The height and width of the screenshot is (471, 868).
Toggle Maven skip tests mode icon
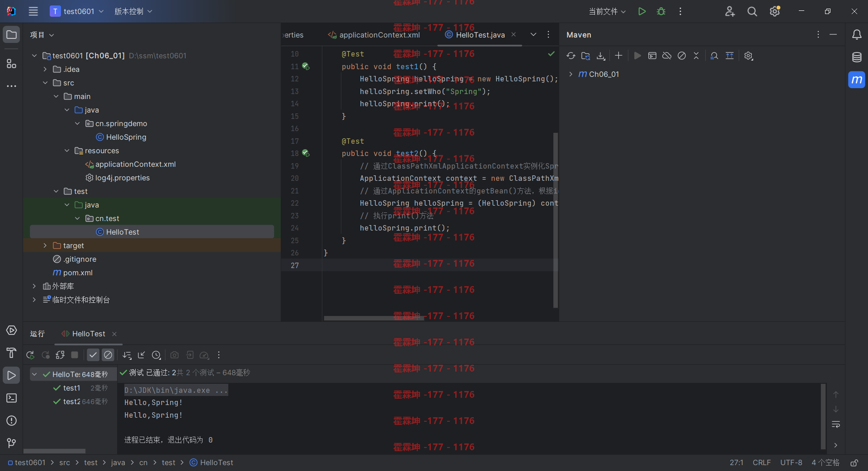(x=682, y=56)
